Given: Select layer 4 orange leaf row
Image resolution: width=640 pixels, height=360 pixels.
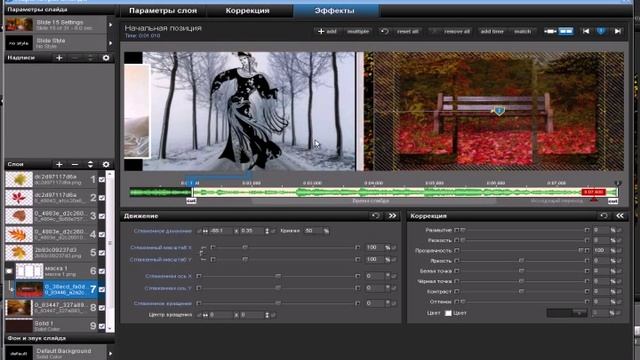Looking at the screenshot, I should [51, 234].
